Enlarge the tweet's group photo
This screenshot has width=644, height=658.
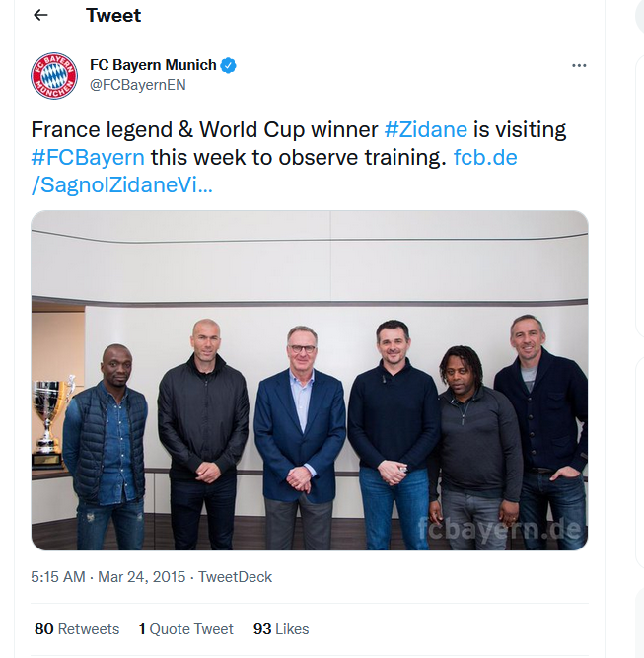click(x=310, y=380)
